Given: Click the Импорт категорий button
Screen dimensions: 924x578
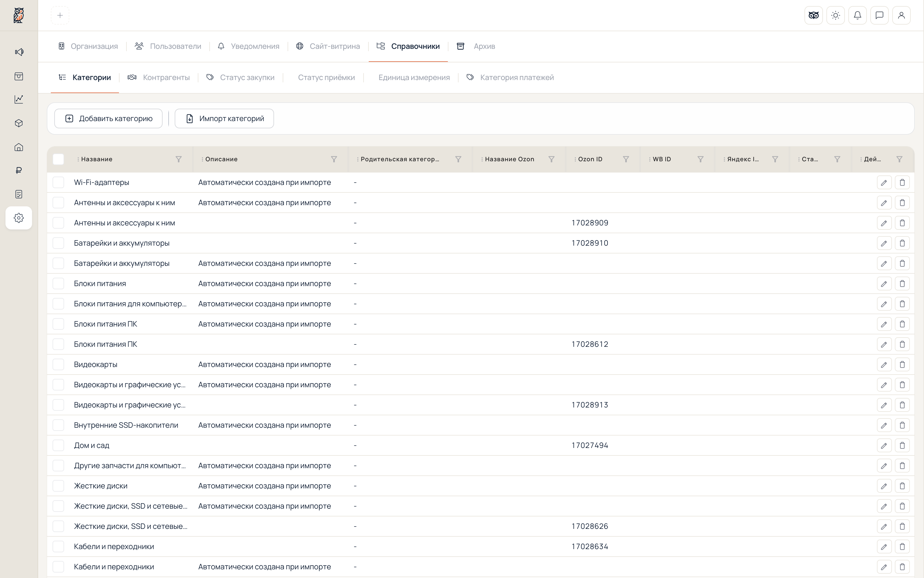Looking at the screenshot, I should [224, 118].
